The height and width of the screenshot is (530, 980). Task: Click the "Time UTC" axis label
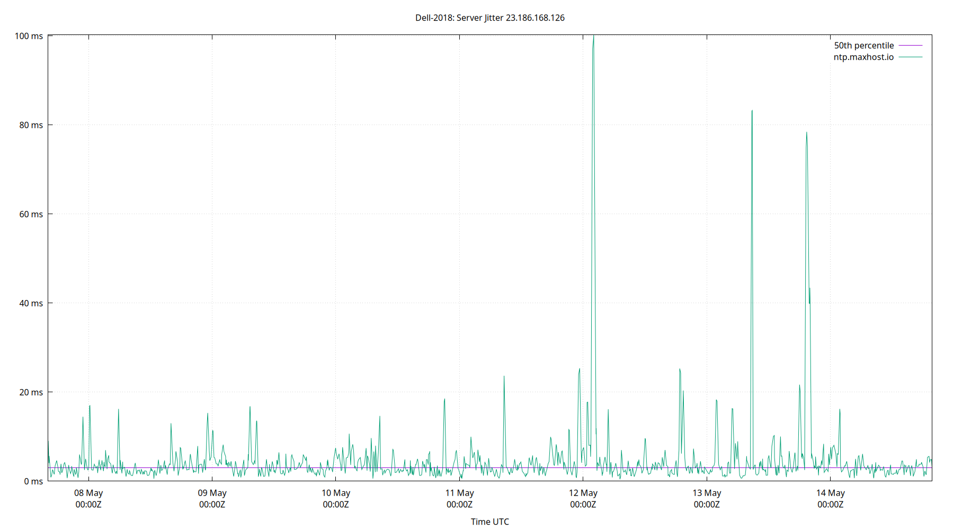coord(489,522)
